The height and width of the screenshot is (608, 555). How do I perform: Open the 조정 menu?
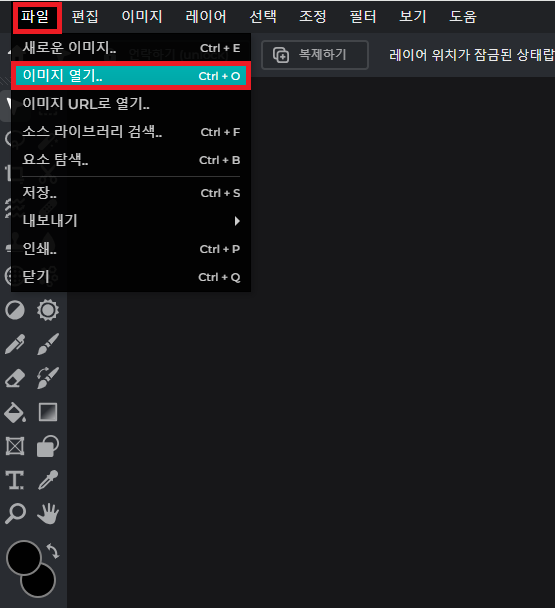(x=313, y=17)
